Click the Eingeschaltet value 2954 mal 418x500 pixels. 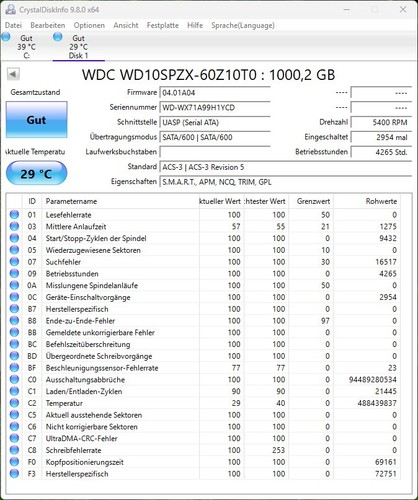tap(381, 137)
